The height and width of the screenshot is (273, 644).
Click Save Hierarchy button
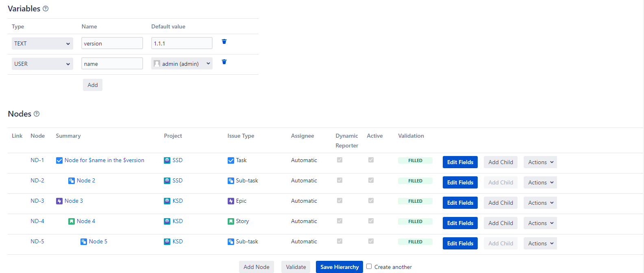pyautogui.click(x=339, y=267)
